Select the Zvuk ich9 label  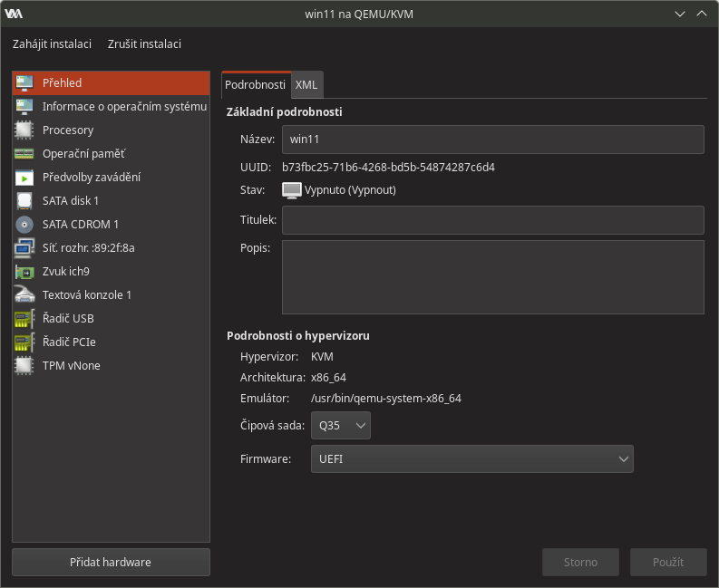[66, 272]
